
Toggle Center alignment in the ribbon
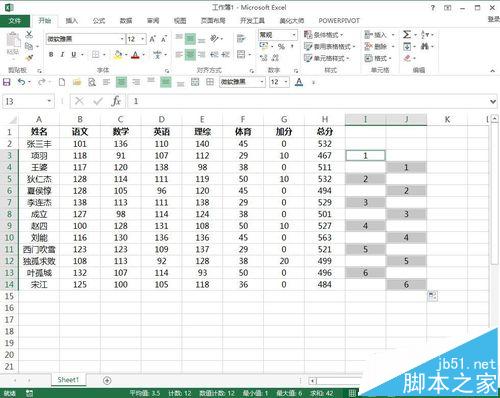(190, 54)
